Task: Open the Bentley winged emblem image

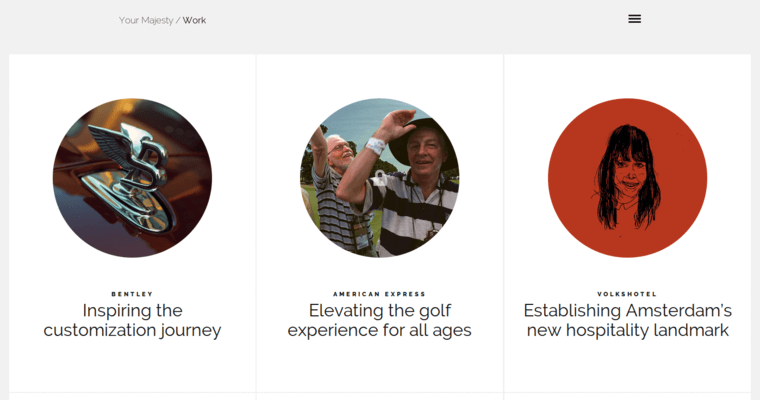Action: (x=132, y=178)
